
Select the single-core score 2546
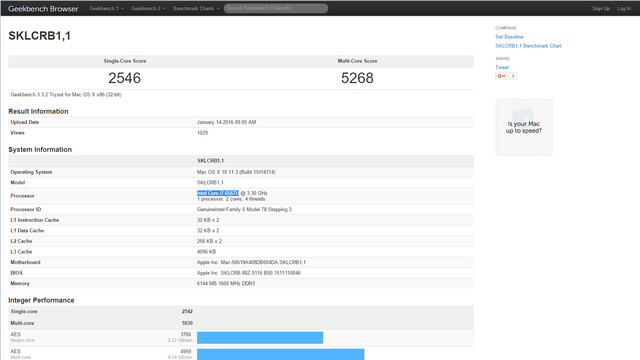124,78
